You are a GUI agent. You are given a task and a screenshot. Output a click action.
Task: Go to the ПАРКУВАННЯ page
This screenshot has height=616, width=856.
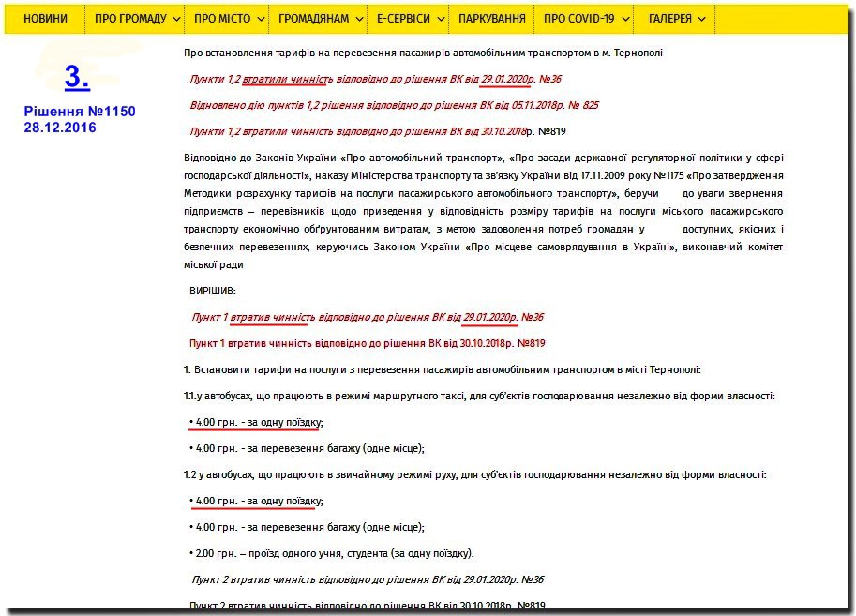coord(491,19)
